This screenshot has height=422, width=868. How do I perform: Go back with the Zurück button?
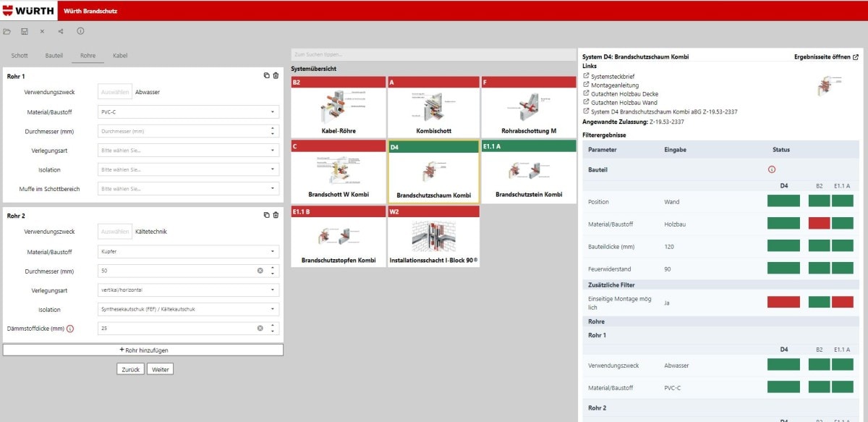[130, 369]
